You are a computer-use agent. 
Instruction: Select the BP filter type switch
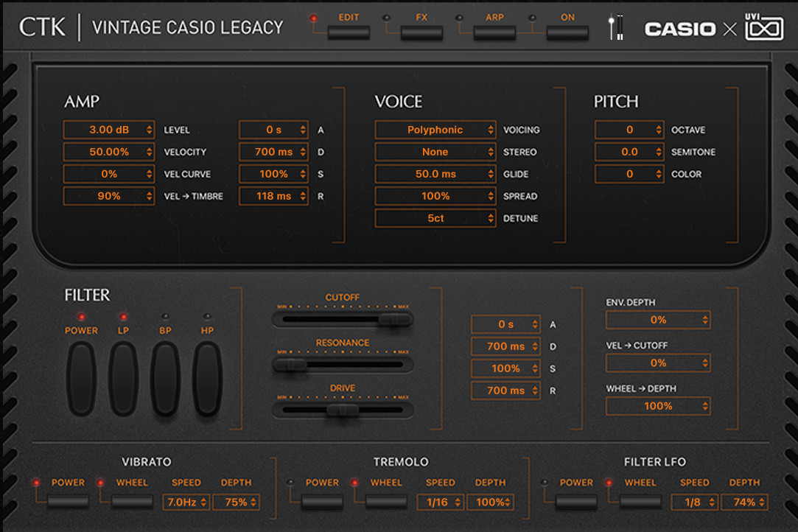click(165, 378)
